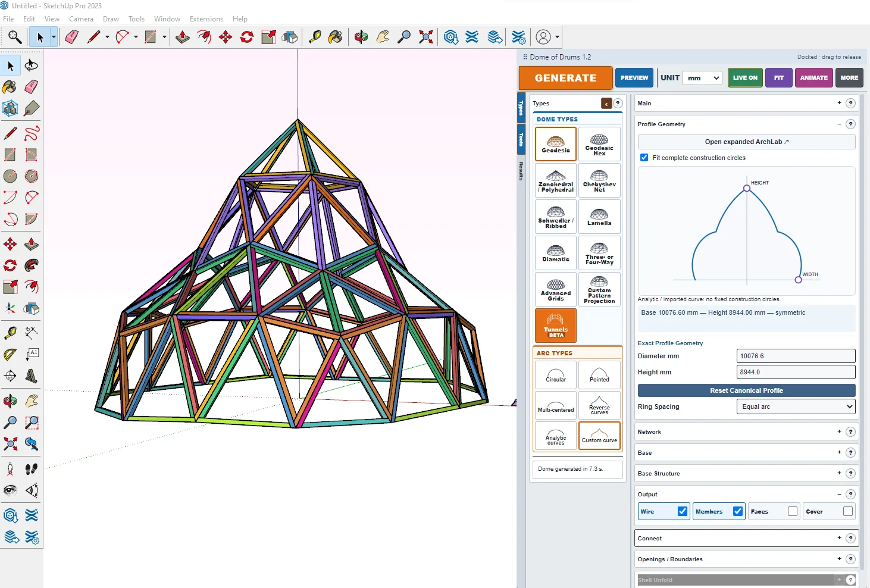Click the PREVIEW button

(634, 78)
